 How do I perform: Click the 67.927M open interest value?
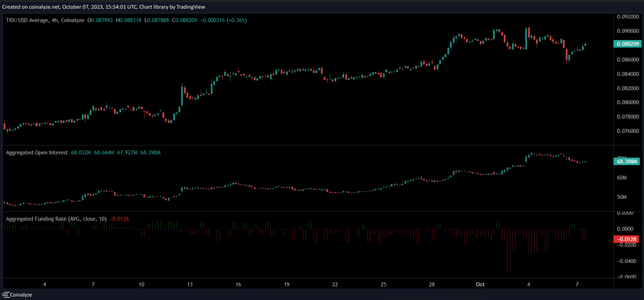(127, 153)
